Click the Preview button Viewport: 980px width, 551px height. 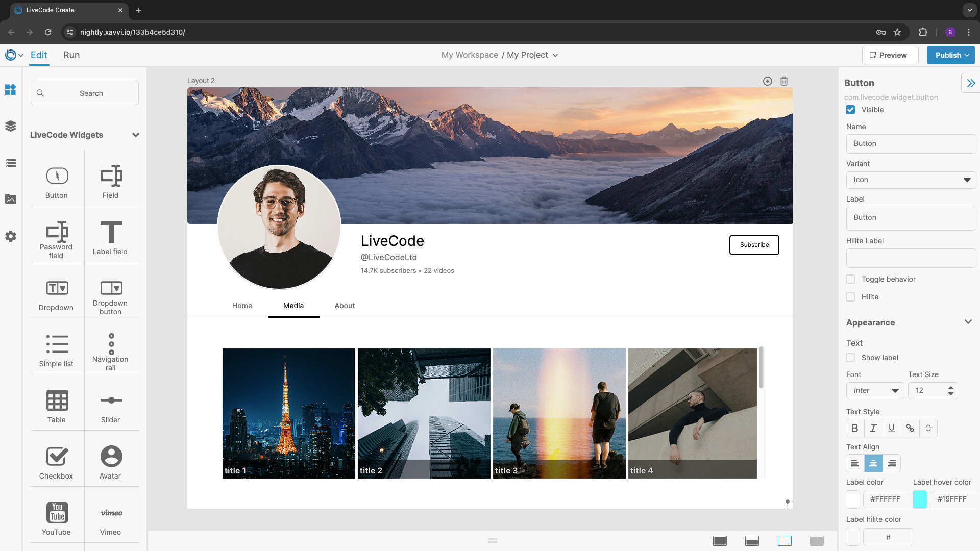tap(890, 55)
